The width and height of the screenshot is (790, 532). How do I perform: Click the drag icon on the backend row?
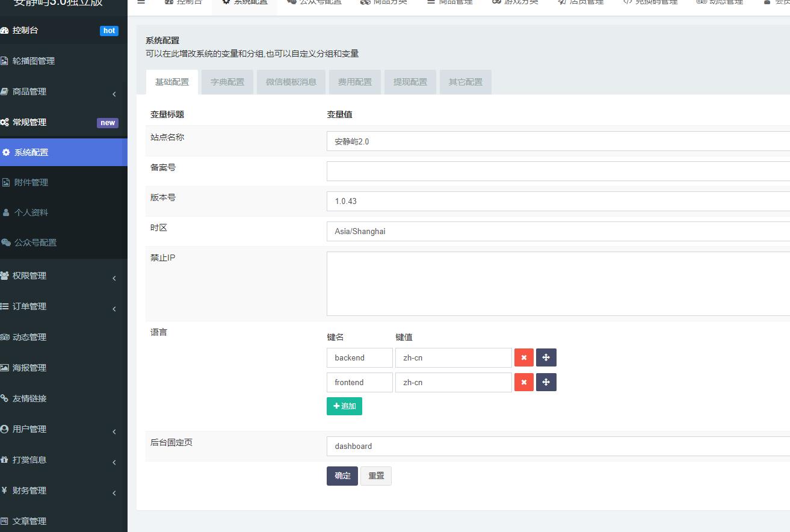click(x=546, y=357)
